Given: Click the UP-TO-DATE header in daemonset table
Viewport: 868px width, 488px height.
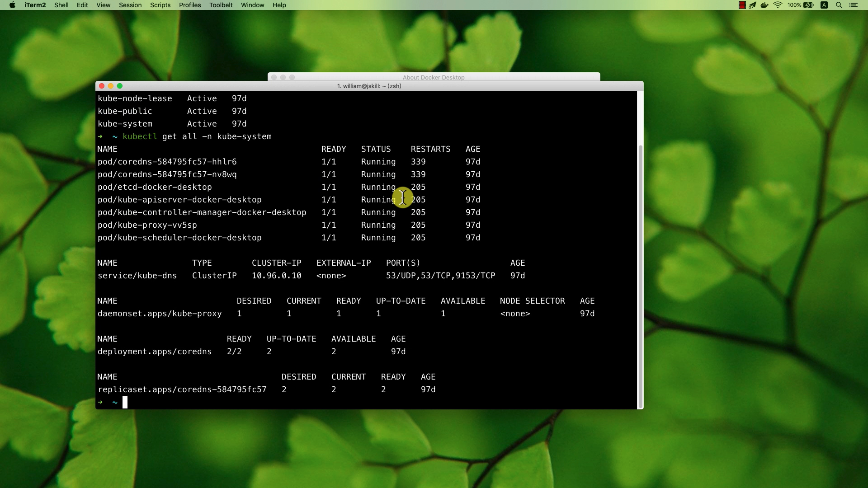Looking at the screenshot, I should pyautogui.click(x=401, y=301).
